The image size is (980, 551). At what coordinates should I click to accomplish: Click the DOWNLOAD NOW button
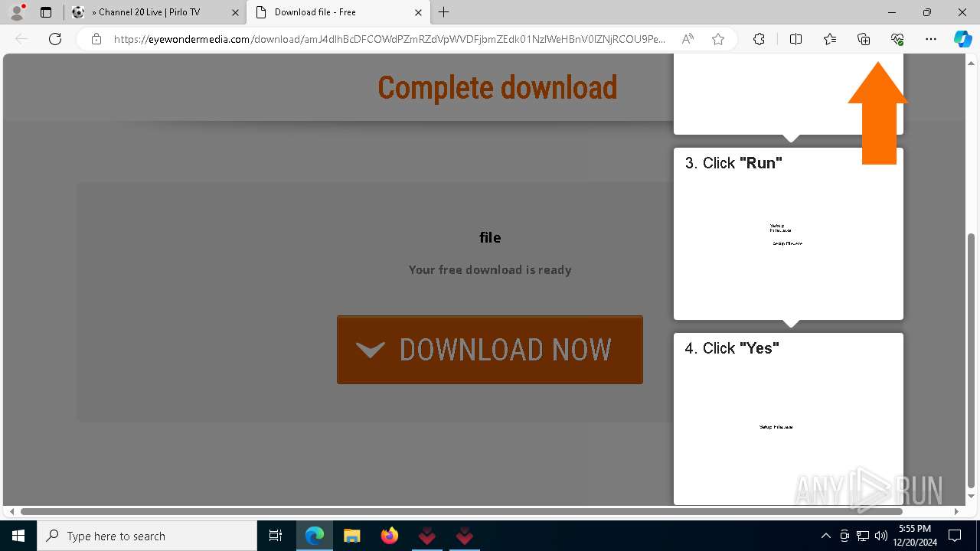490,350
